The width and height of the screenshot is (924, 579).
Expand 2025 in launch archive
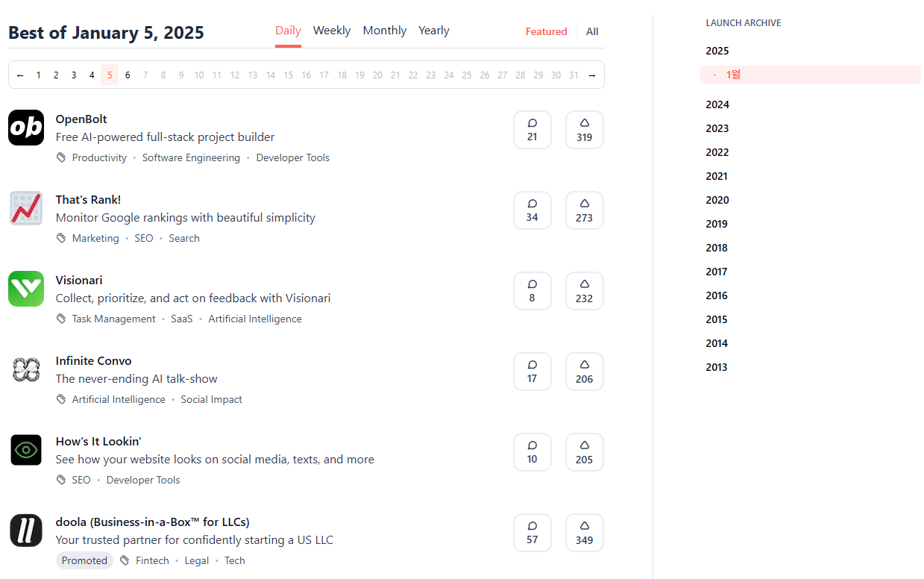point(717,51)
